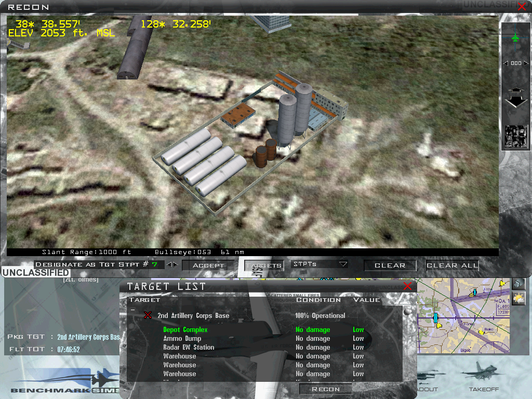Click the Target column header

[x=144, y=300]
